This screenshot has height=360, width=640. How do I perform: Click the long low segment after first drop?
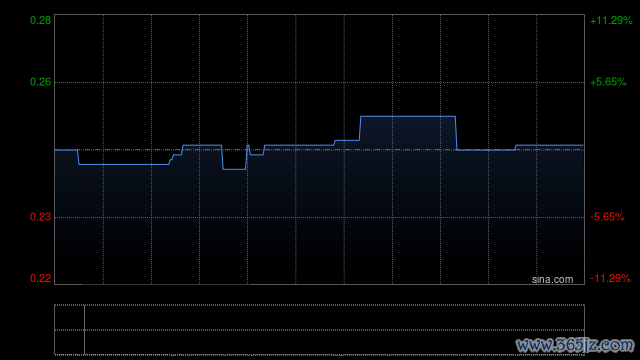(124, 164)
